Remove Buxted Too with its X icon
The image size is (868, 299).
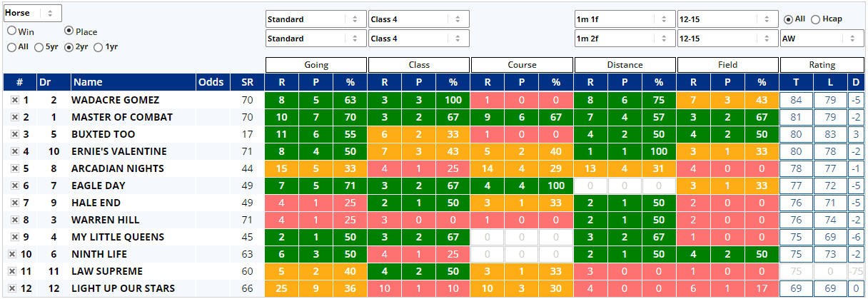pos(14,135)
